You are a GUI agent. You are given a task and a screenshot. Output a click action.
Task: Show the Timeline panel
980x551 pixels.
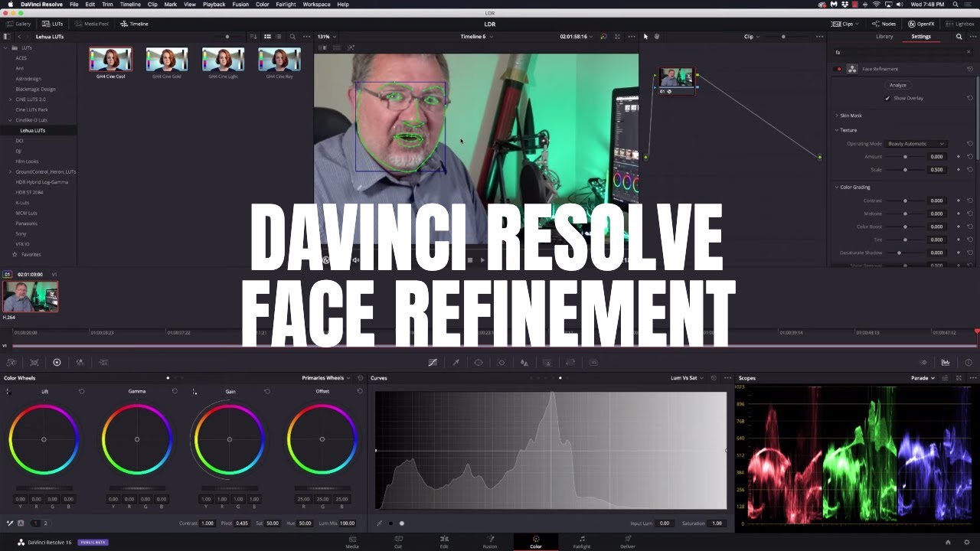pos(134,24)
